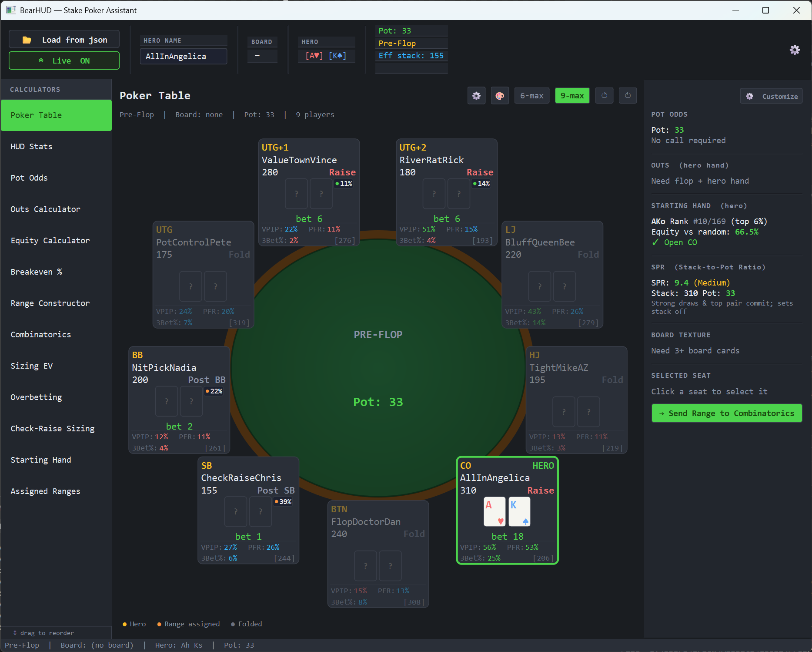Image resolution: width=812 pixels, height=652 pixels.
Task: Open the Poker Table calculator
Action: coord(56,115)
